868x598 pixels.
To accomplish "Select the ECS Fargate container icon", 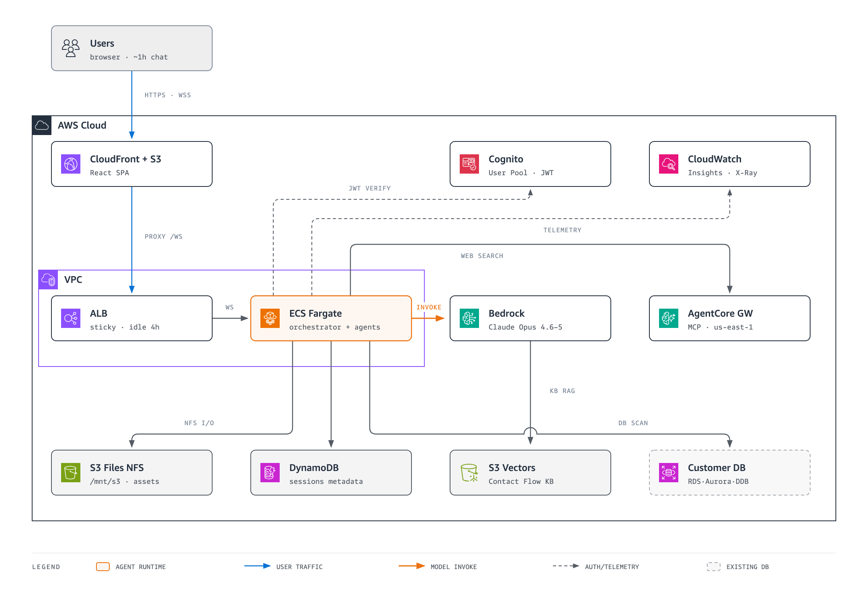I will pyautogui.click(x=270, y=318).
